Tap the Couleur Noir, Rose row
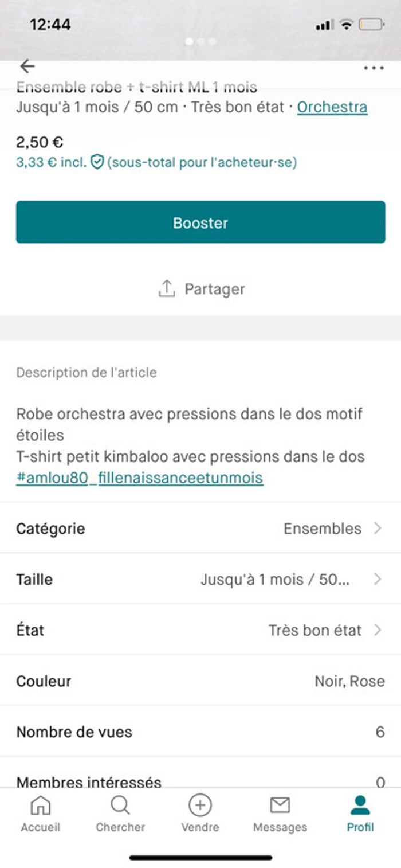The height and width of the screenshot is (868, 401). click(x=200, y=681)
